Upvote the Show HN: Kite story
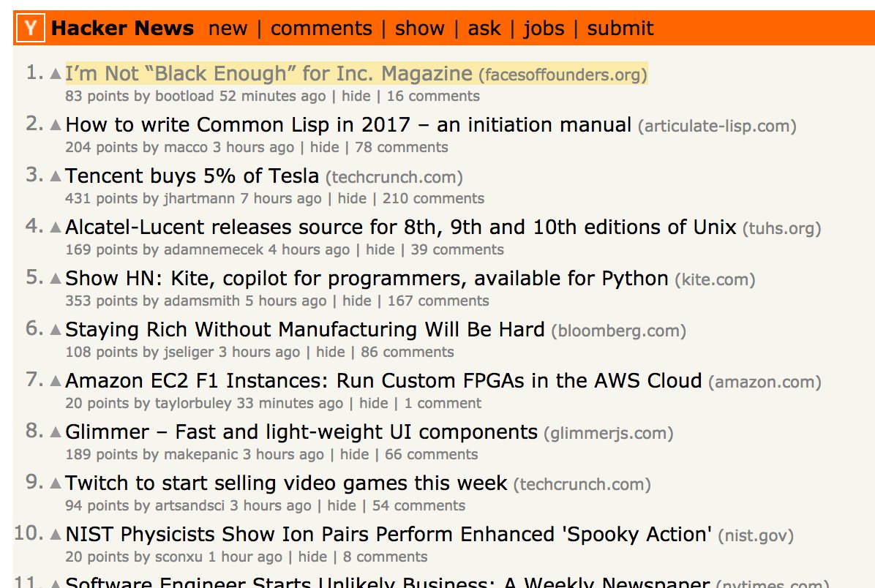Viewport: 875px width, 588px height. point(56,279)
